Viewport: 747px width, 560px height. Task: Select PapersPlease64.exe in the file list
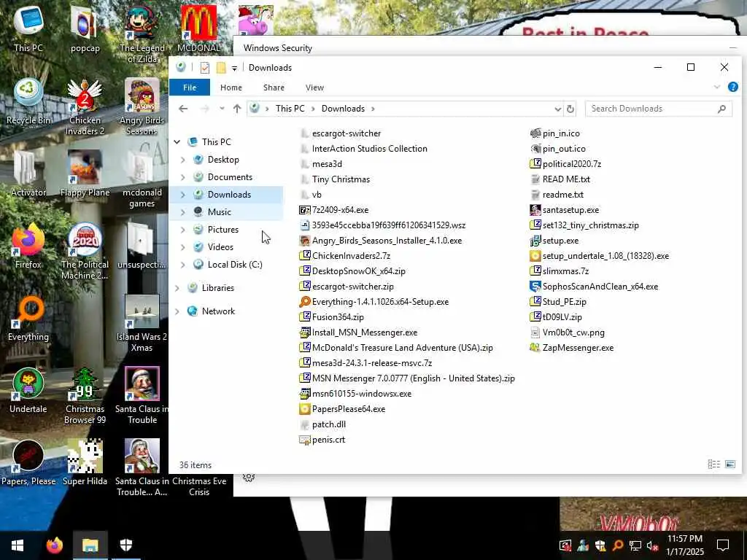coord(343,409)
